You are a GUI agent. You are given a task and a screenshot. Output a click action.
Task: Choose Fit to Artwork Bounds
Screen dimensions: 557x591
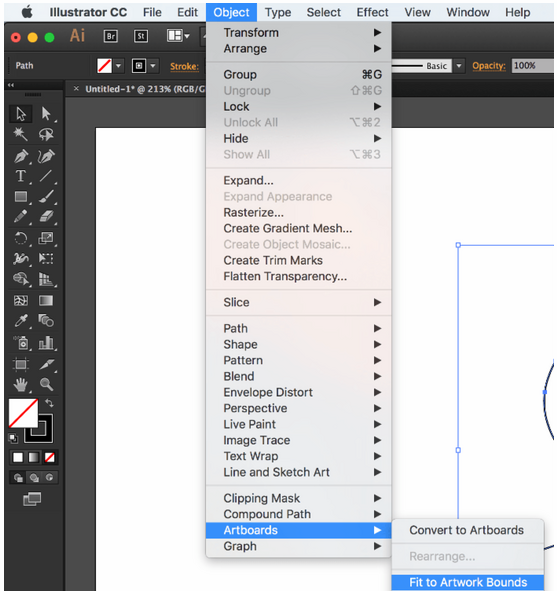pos(468,582)
